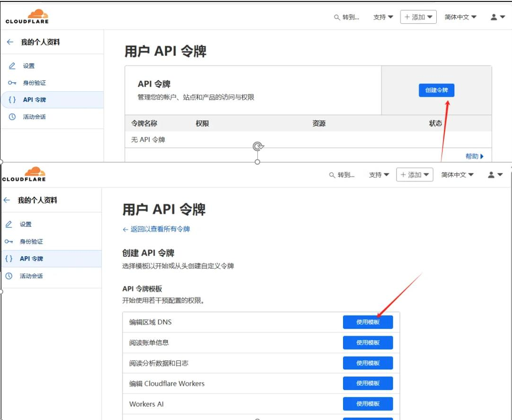Click the search magnifier icon in the bottom header
512x420 pixels.
[332, 175]
